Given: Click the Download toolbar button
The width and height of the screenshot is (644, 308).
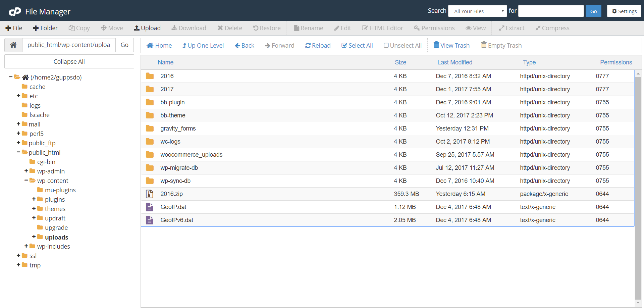Looking at the screenshot, I should coord(189,28).
